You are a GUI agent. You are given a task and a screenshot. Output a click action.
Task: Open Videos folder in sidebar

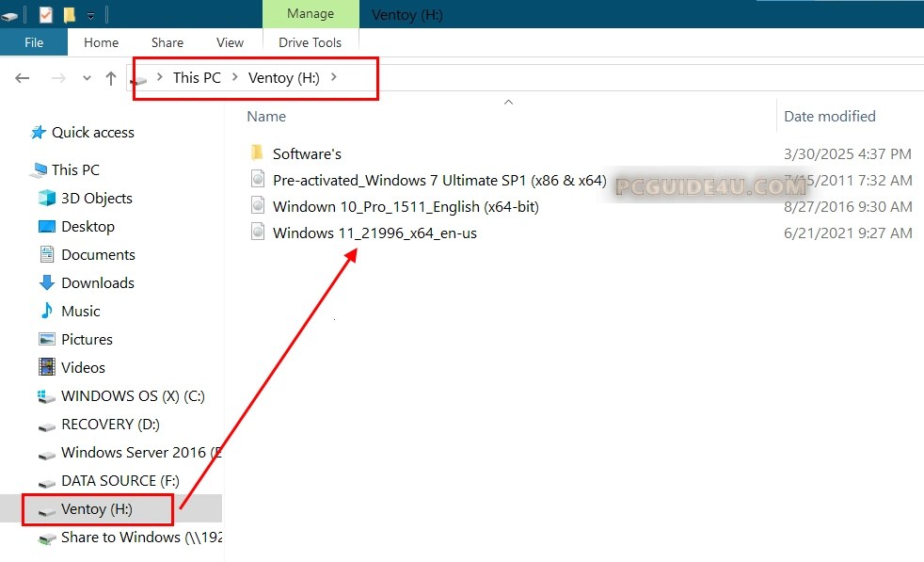click(83, 368)
